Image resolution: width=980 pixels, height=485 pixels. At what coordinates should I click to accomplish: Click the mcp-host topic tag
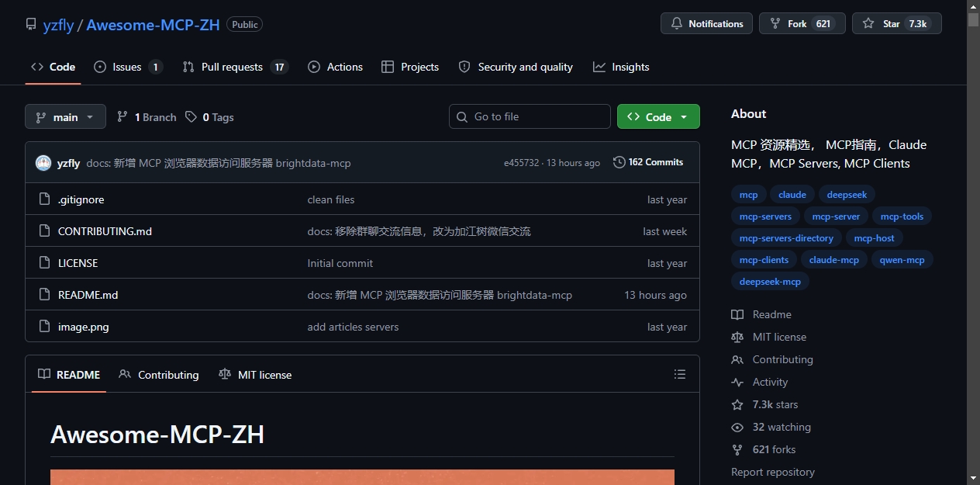[x=874, y=238]
